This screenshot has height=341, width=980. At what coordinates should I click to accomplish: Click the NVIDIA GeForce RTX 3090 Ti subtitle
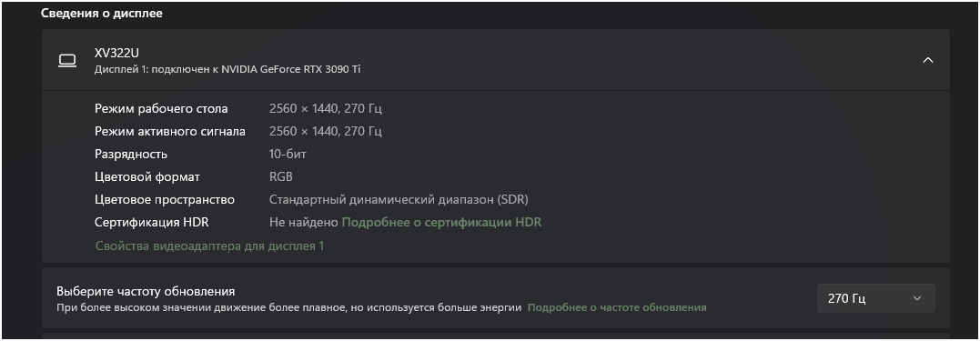(x=289, y=69)
